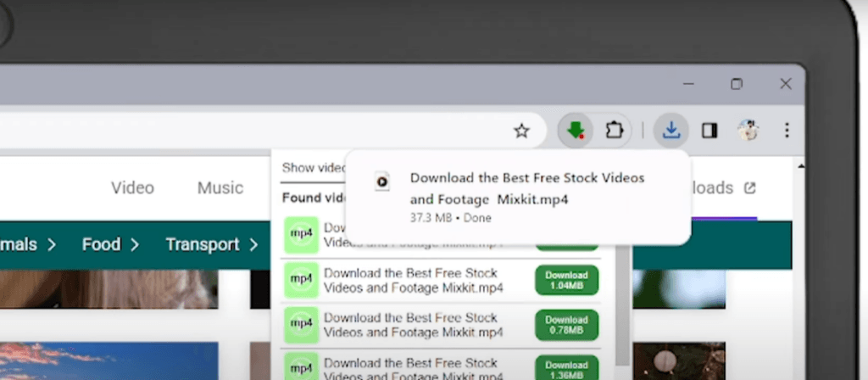Click the external link icon near Downloads
868x380 pixels.
[749, 188]
